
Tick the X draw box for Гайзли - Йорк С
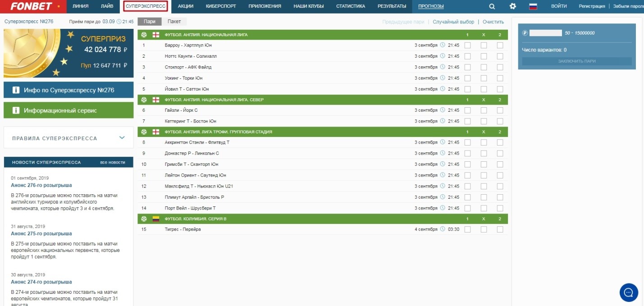(x=484, y=110)
